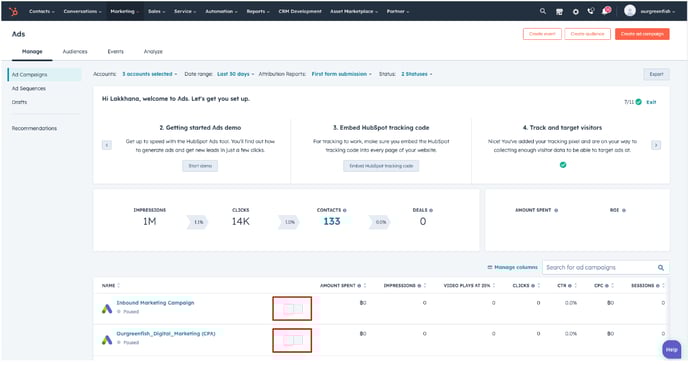Select Ad Sequences in the sidebar
Image resolution: width=688 pixels, height=365 pixels.
point(29,88)
